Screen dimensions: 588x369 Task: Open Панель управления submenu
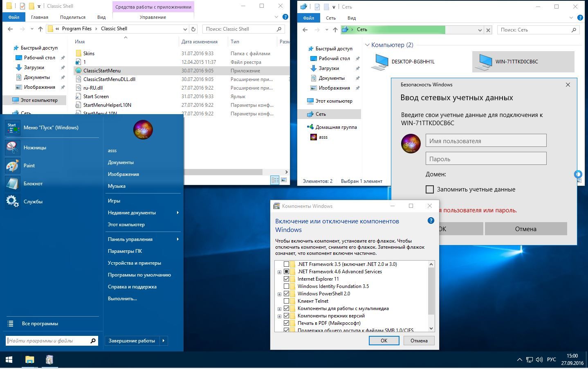[143, 239]
